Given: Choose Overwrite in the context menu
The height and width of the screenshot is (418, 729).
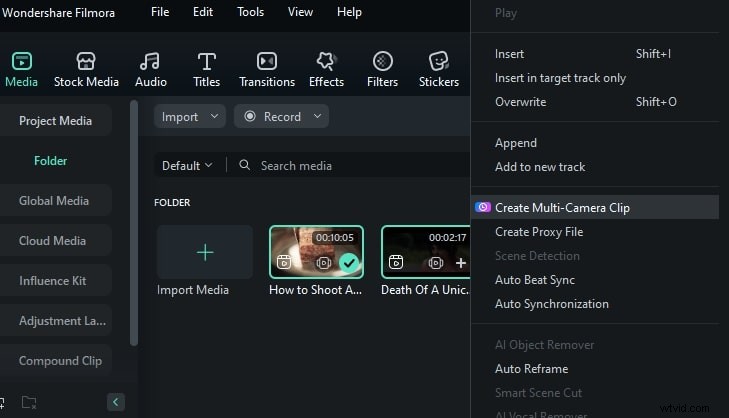Looking at the screenshot, I should click(595, 102).
